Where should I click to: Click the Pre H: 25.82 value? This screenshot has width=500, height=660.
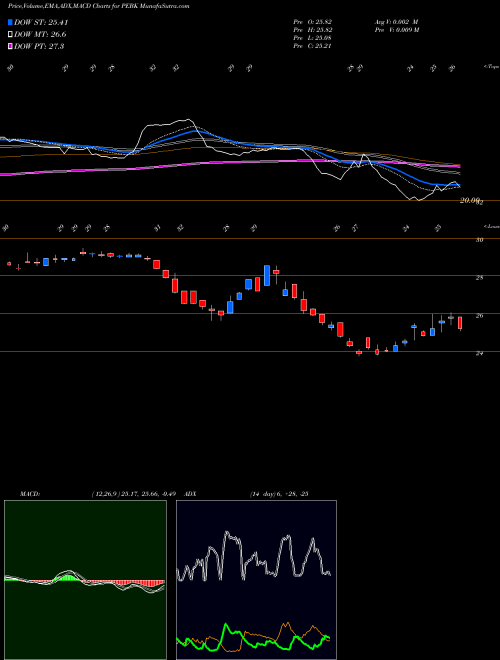[314, 30]
